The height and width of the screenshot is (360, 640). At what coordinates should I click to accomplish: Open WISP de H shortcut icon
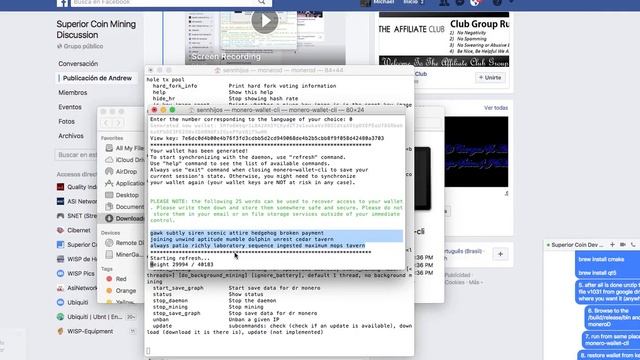60,259
